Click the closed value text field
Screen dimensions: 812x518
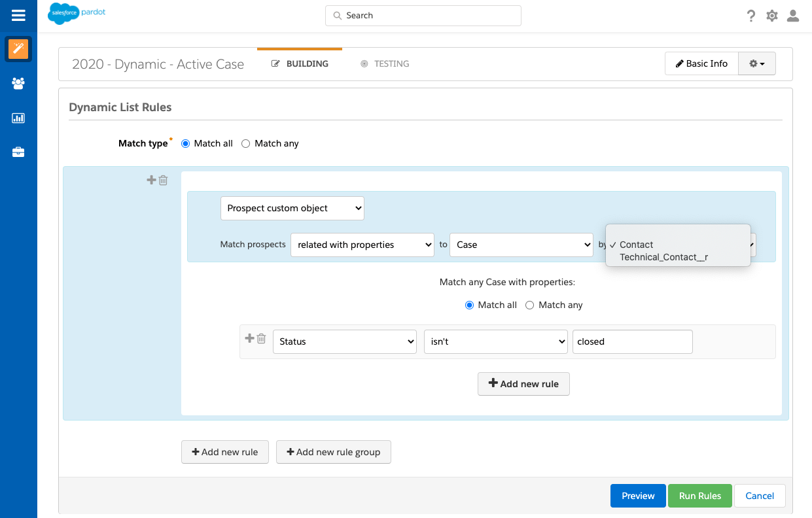[x=632, y=342]
